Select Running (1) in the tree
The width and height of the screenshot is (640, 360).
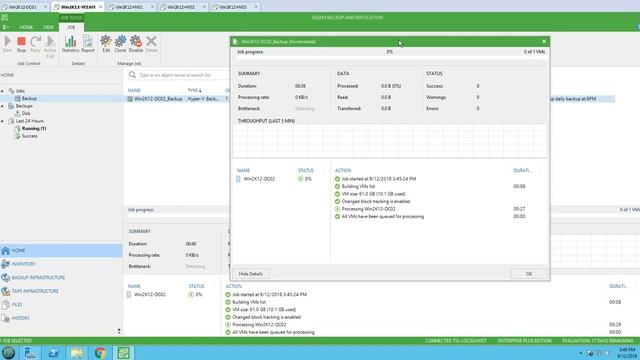(33, 129)
